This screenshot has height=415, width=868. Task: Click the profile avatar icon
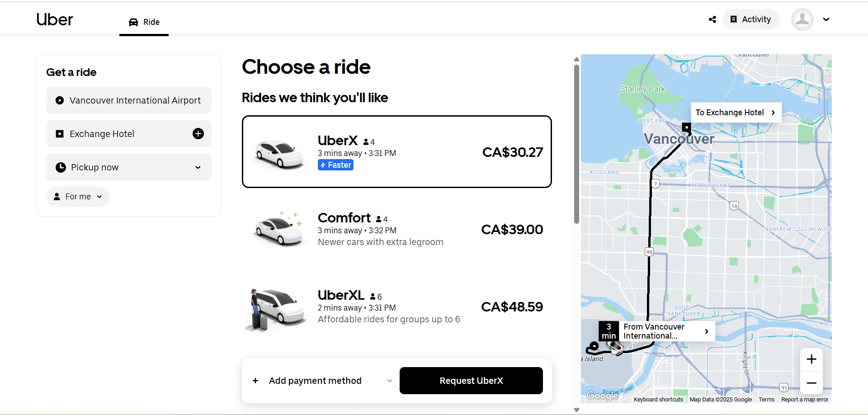(x=802, y=19)
